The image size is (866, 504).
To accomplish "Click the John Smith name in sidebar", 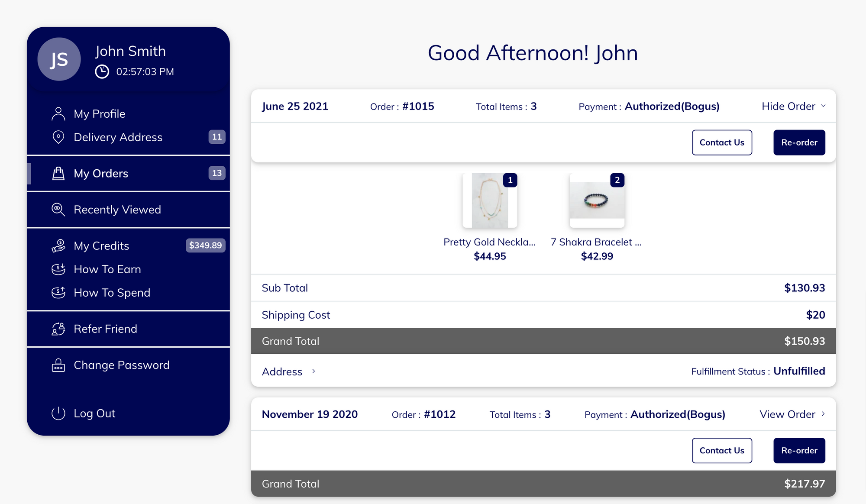I will pos(130,51).
